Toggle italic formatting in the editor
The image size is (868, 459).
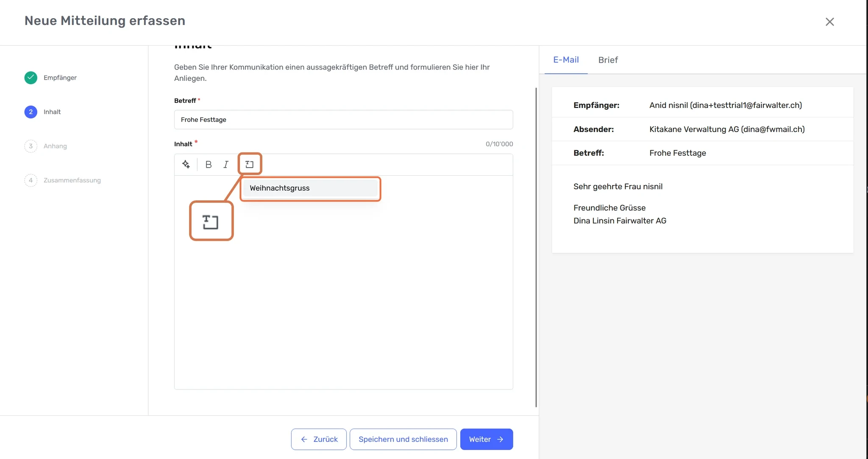[226, 164]
